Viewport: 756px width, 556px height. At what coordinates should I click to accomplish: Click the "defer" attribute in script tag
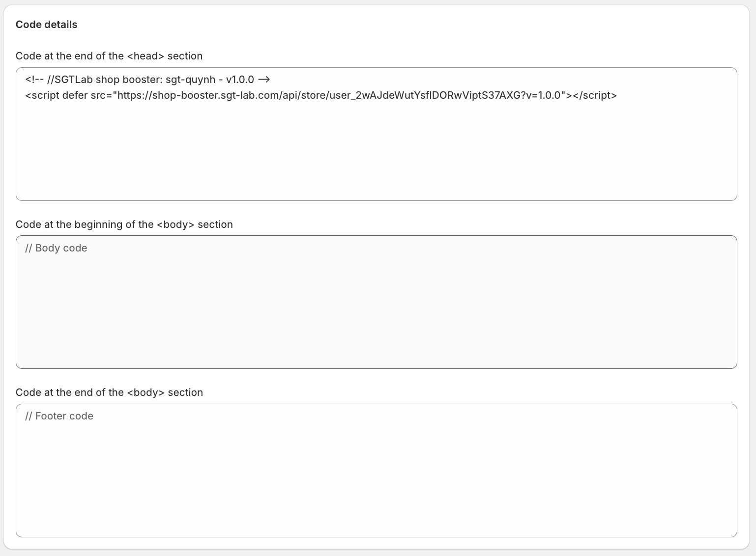pyautogui.click(x=75, y=95)
